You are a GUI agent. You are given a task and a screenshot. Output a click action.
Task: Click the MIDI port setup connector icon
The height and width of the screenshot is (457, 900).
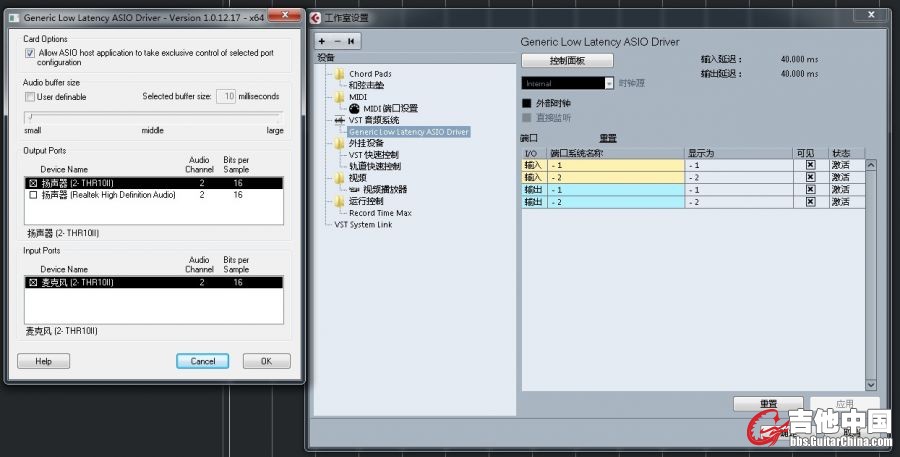354,109
